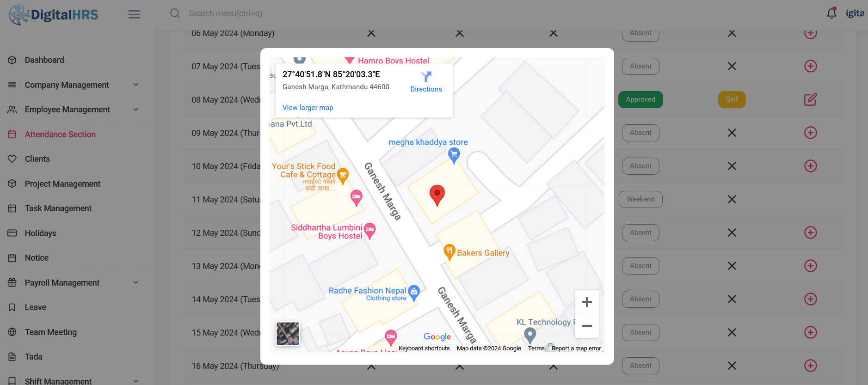The image size is (868, 385).
Task: Click Siddhartha Lumbini Boys Hostel marker
Action: [x=370, y=231]
